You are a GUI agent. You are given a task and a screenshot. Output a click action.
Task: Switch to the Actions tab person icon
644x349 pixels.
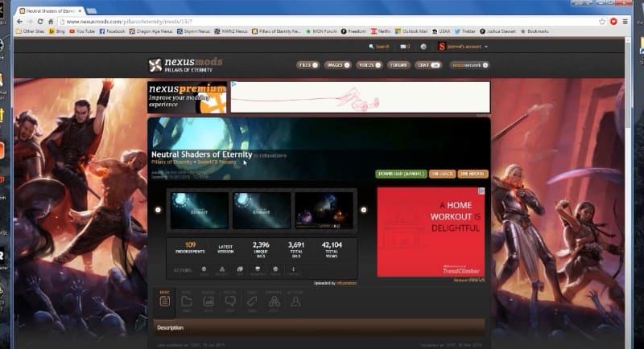pyautogui.click(x=295, y=302)
